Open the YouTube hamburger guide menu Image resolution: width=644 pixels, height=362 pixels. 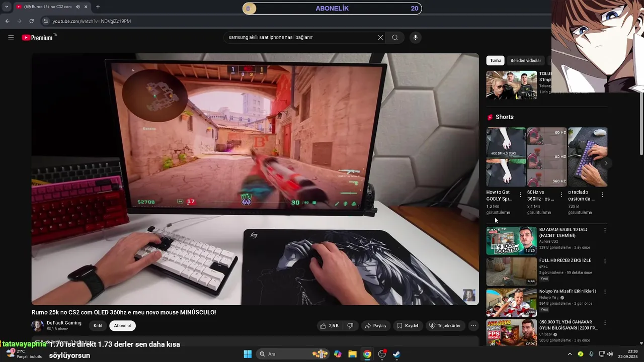point(11,37)
